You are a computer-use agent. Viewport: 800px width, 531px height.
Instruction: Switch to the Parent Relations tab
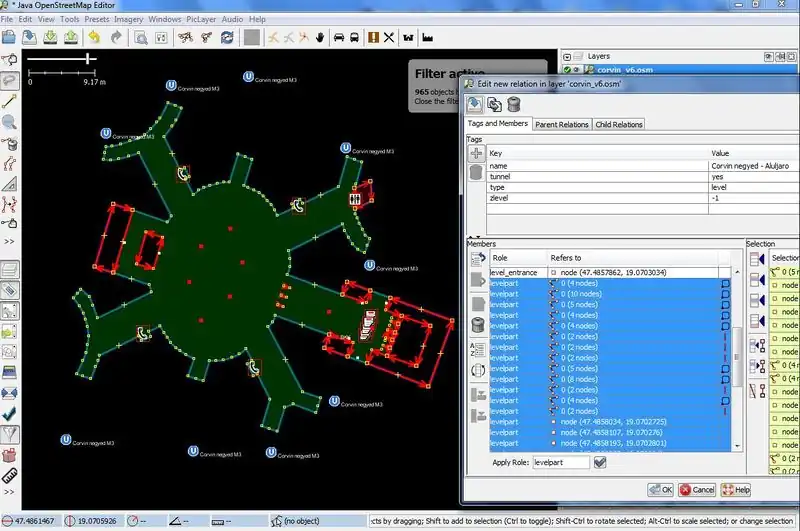[x=561, y=124]
